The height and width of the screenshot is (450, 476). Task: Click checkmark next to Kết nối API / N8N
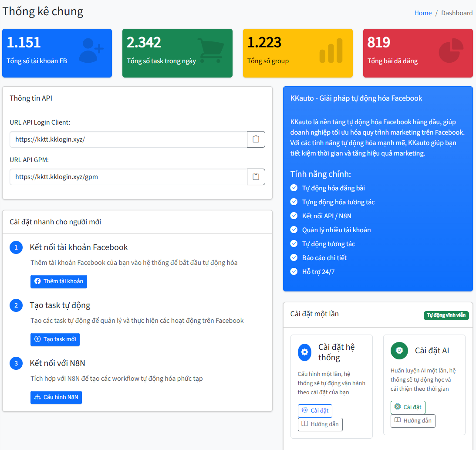point(294,216)
